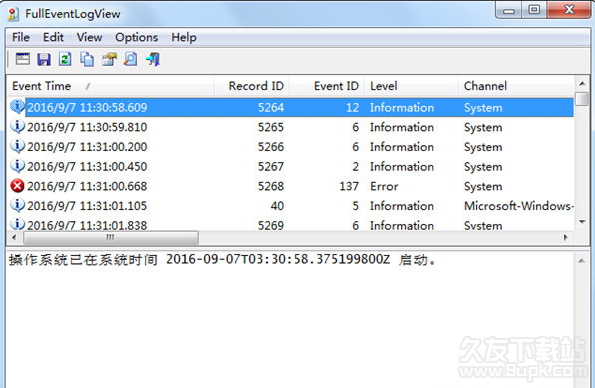
Task: Click Record ID value 5268
Action: pos(271,186)
